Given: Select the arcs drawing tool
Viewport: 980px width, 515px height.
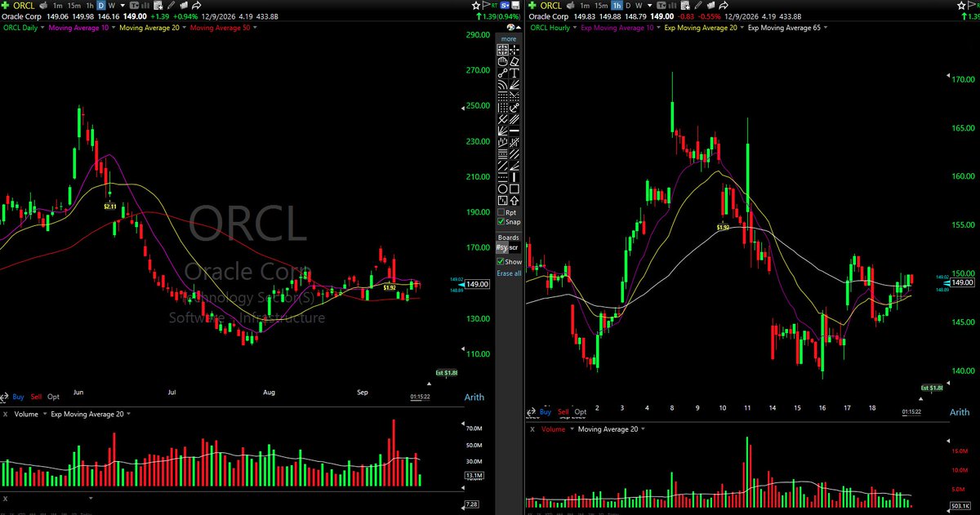Looking at the screenshot, I should click(502, 84).
